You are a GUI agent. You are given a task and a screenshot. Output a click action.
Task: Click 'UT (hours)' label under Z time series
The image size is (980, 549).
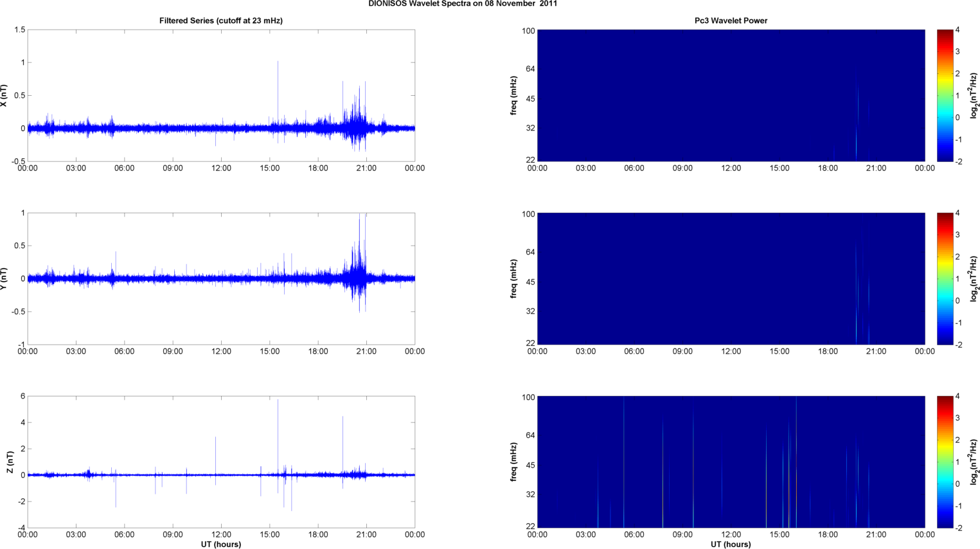(x=221, y=544)
